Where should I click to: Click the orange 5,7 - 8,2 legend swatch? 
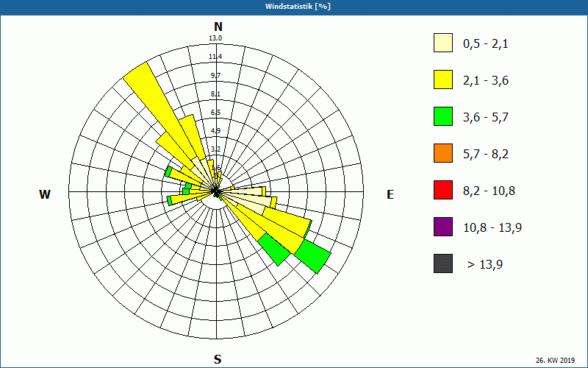click(x=443, y=153)
